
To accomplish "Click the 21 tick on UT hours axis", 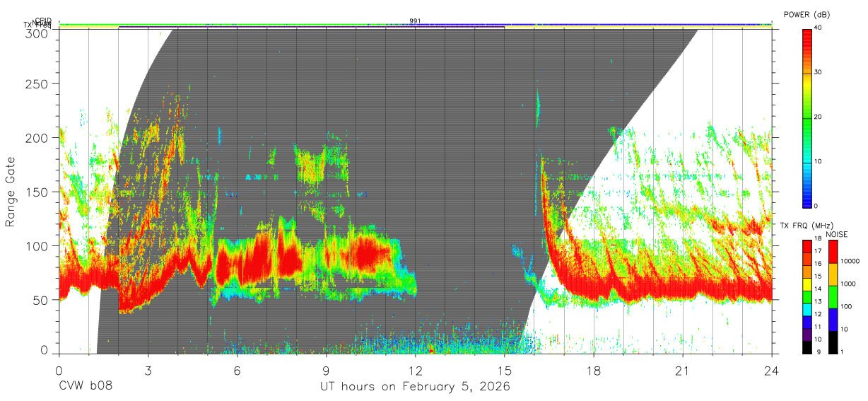I will tap(682, 371).
